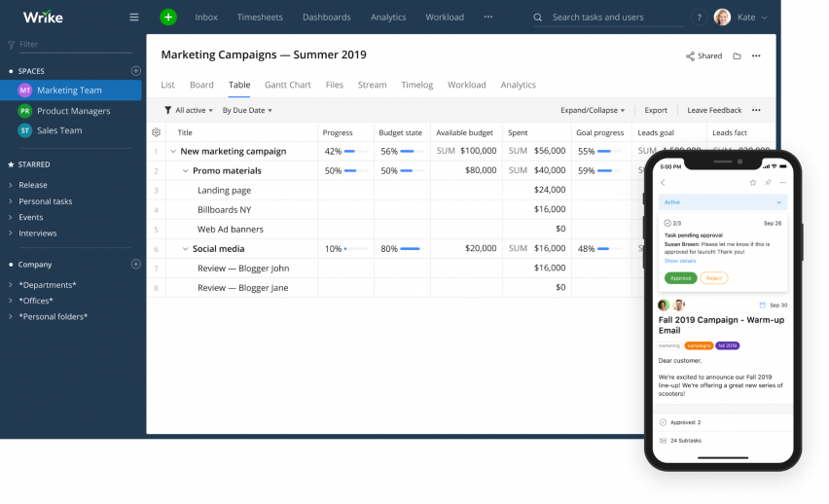Click the MT Marketing Team badge
This screenshot has width=829, height=504.
coord(25,90)
